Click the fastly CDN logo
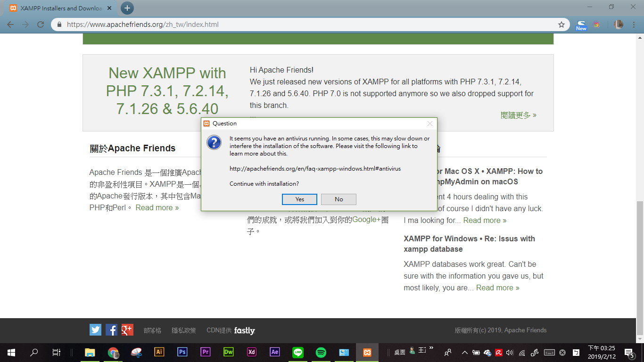The height and width of the screenshot is (362, 644). [244, 330]
